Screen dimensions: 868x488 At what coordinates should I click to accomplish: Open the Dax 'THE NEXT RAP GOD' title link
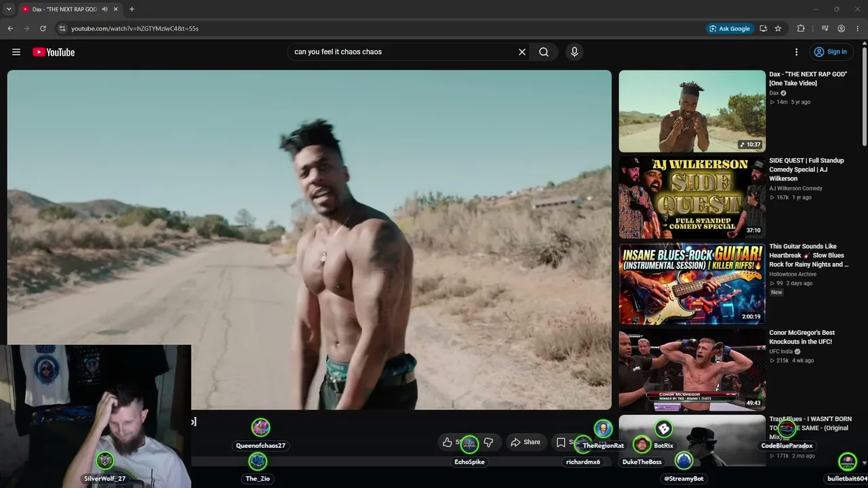coord(808,79)
